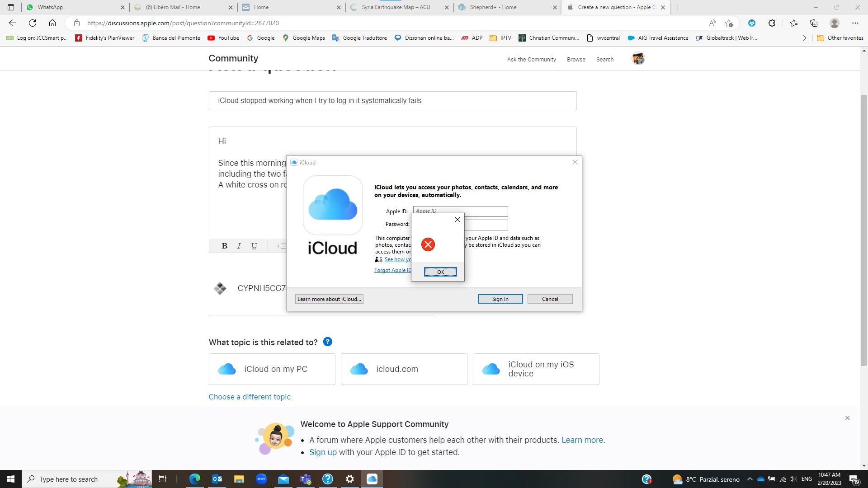The width and height of the screenshot is (868, 488).
Task: Click the help question mark icon
Action: [x=328, y=342]
